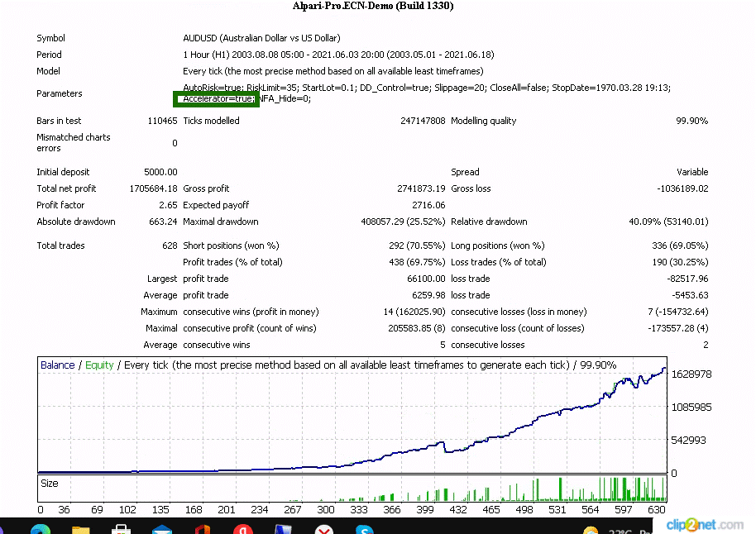This screenshot has height=534, width=756.
Task: Click the NFA_Hide=0; parameter text
Action: [285, 99]
